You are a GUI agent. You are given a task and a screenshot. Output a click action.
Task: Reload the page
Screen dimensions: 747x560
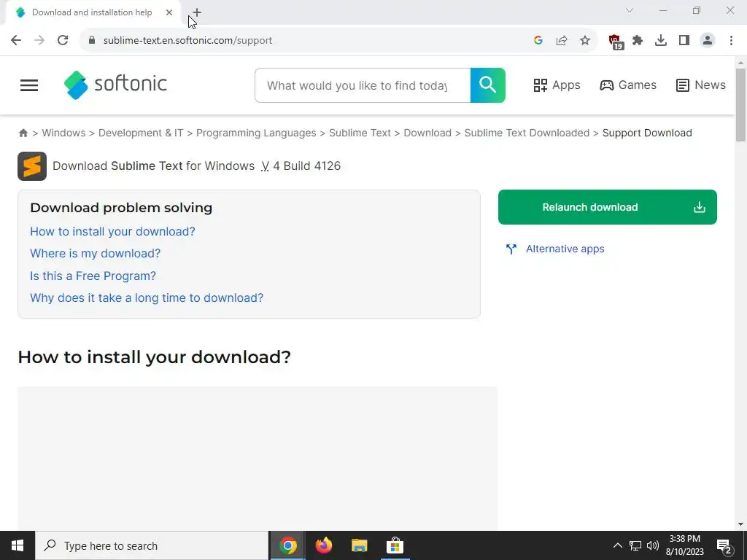coord(63,41)
